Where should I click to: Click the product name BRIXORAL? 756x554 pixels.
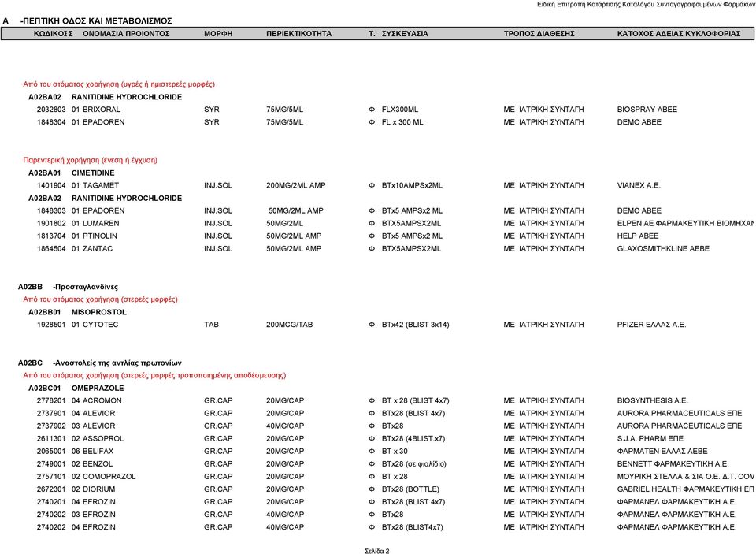[102, 110]
